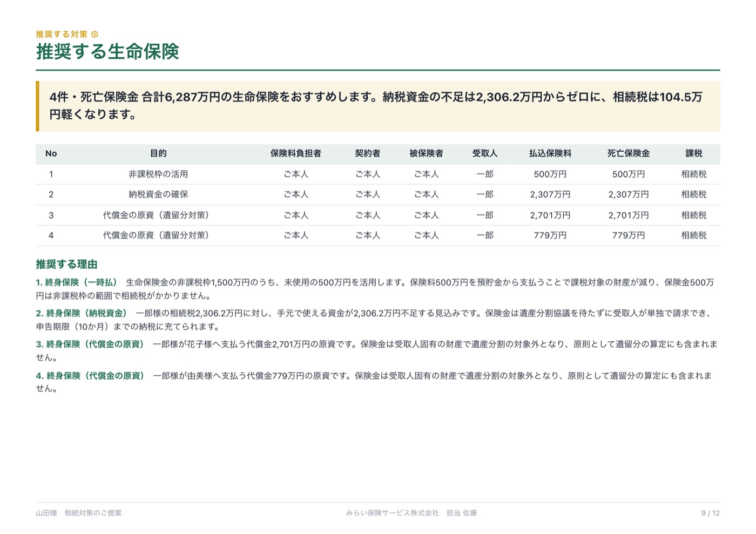Select footer text みらい保険サービス株式会社 担当 佐藤

411,513
